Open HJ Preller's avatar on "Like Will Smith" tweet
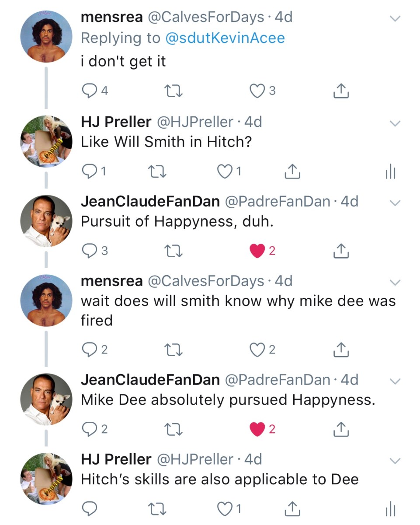This screenshot has width=420, height=525. tap(46, 143)
